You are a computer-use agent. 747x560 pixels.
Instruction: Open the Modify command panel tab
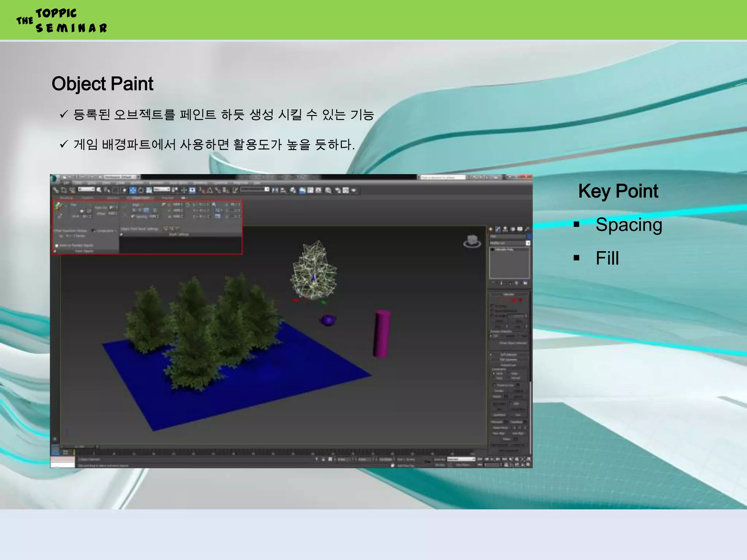click(498, 229)
